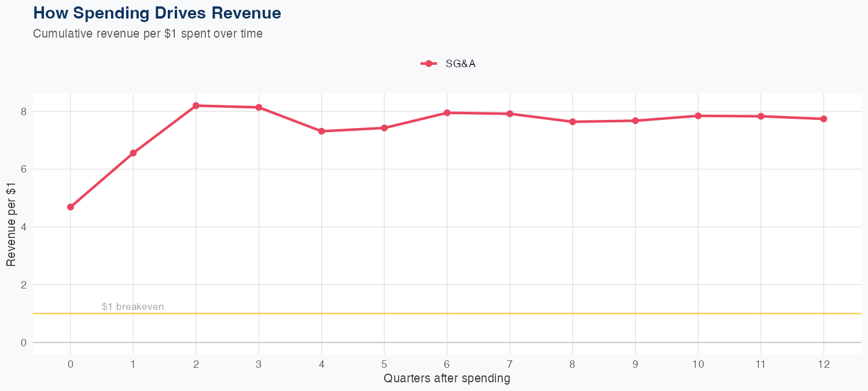
Task: Click the data point at quarter 10
Action: coord(698,116)
